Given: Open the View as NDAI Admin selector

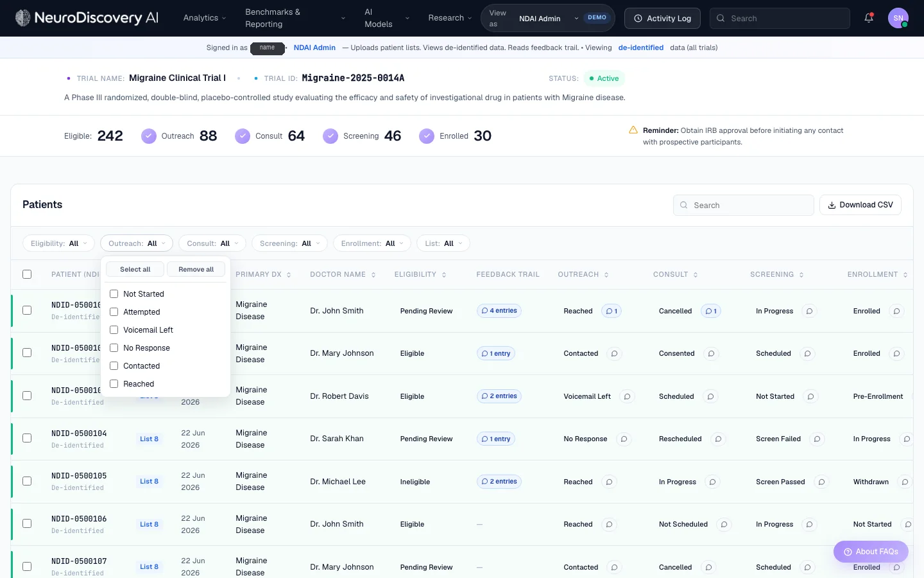Looking at the screenshot, I should [x=548, y=18].
